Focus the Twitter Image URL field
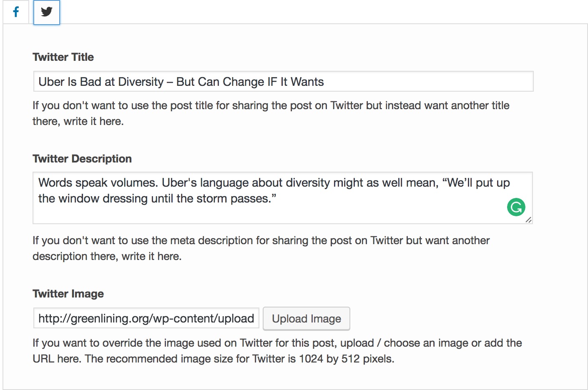Image resolution: width=588 pixels, height=390 pixels. click(x=146, y=318)
